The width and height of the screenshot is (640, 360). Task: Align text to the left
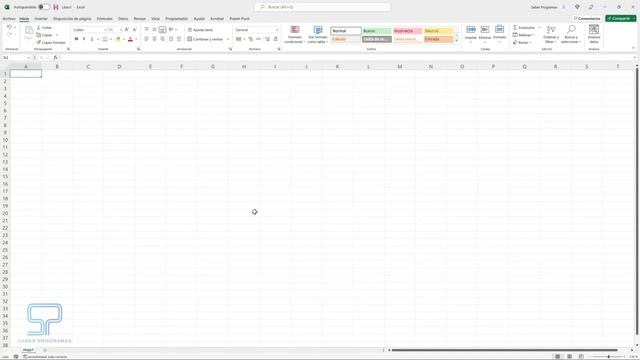coord(147,39)
